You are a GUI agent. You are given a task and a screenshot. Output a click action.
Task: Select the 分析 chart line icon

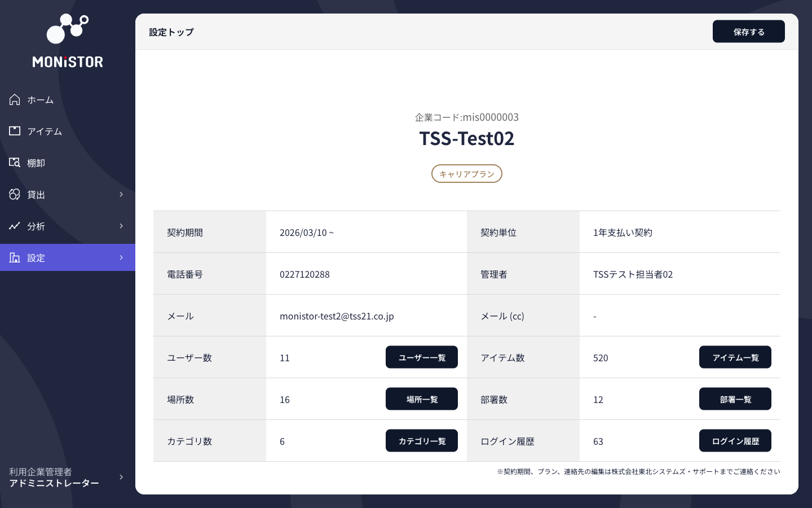click(15, 226)
